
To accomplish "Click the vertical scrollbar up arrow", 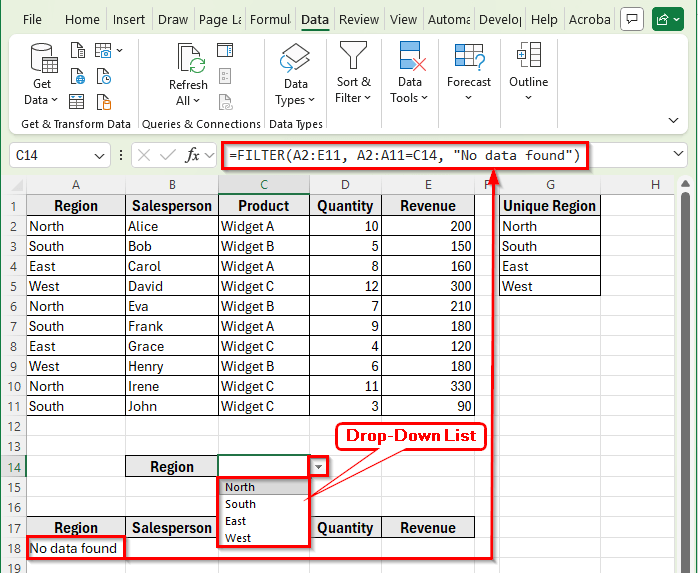I will [686, 183].
